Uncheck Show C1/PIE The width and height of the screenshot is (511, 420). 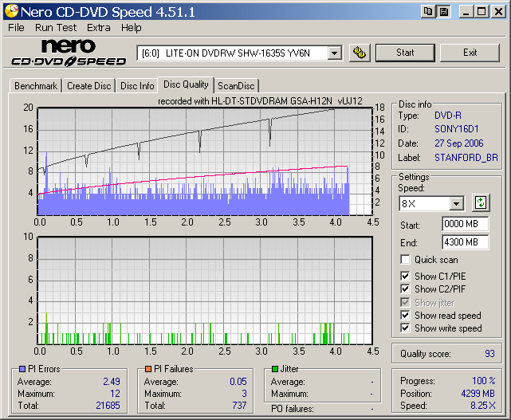pos(405,277)
